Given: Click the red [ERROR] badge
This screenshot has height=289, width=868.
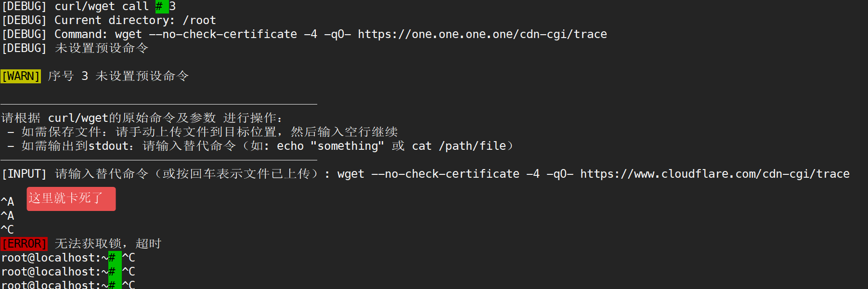Looking at the screenshot, I should pos(24,244).
